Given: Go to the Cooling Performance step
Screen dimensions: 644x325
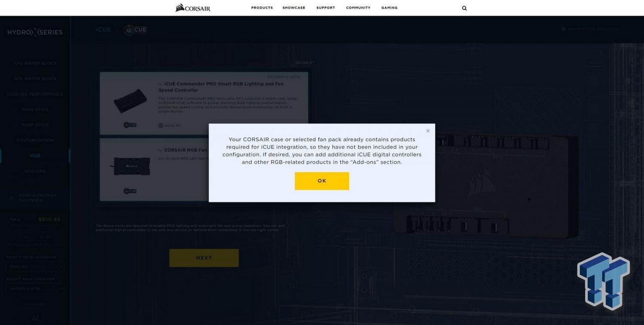Looking at the screenshot, I should (35, 94).
